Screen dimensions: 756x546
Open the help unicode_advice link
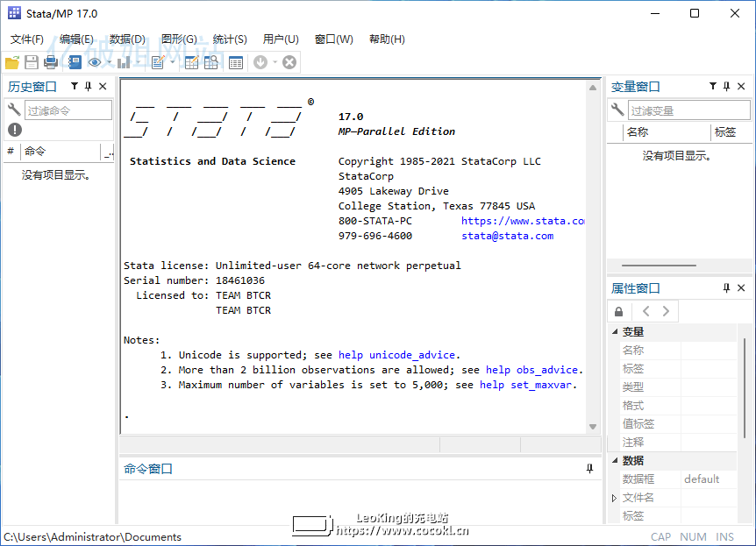click(x=396, y=355)
